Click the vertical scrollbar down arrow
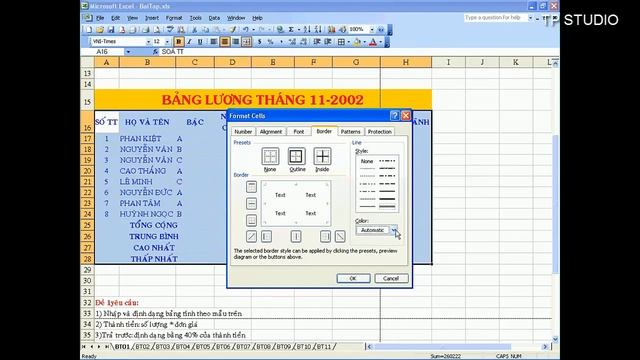 [555, 338]
